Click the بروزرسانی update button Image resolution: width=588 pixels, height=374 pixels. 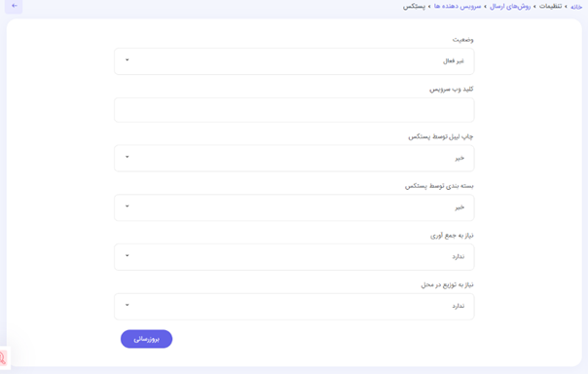[x=146, y=339]
